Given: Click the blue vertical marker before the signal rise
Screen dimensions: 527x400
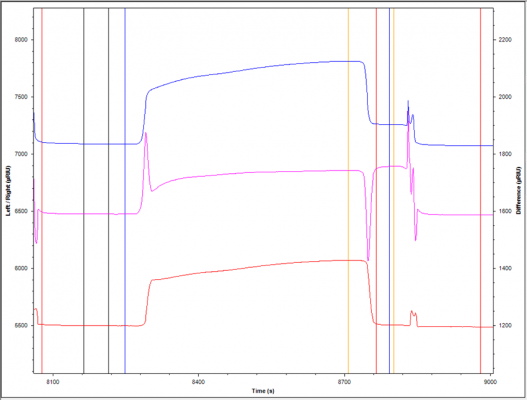Looking at the screenshot, I should click(x=125, y=191).
